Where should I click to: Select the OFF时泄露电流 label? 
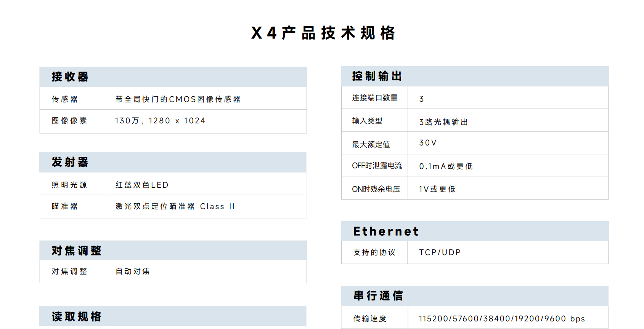[377, 166]
